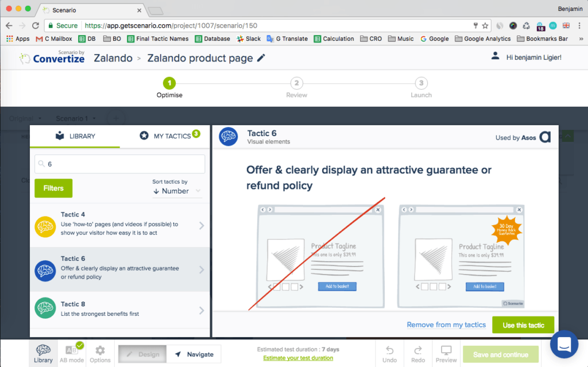Open the Slack bookmark
The image size is (588, 367).
pyautogui.click(x=249, y=38)
